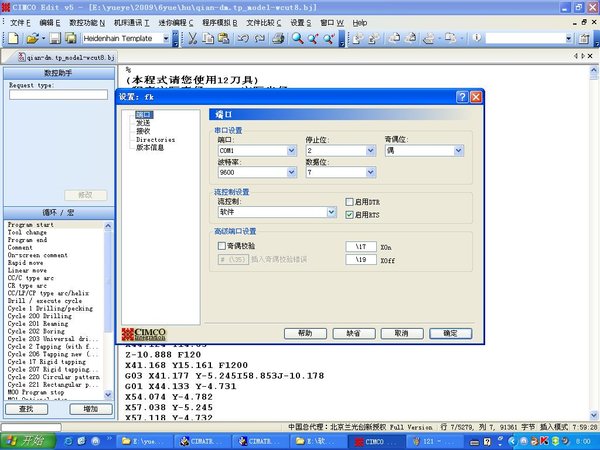This screenshot has height=450, width=600.
Task: Click the Find magnifier toolbar icon
Action: point(297,38)
